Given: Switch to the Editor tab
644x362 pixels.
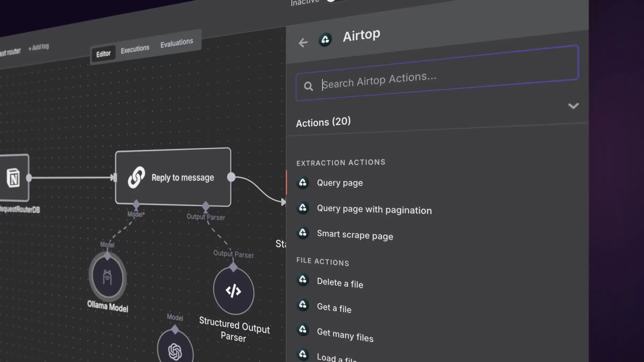Looking at the screenshot, I should pos(103,54).
